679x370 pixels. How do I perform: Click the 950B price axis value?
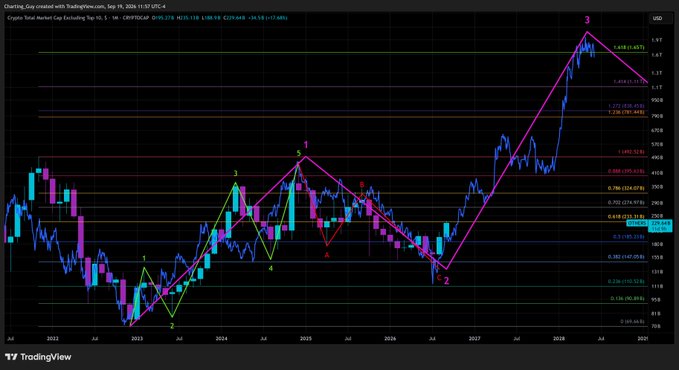point(657,100)
